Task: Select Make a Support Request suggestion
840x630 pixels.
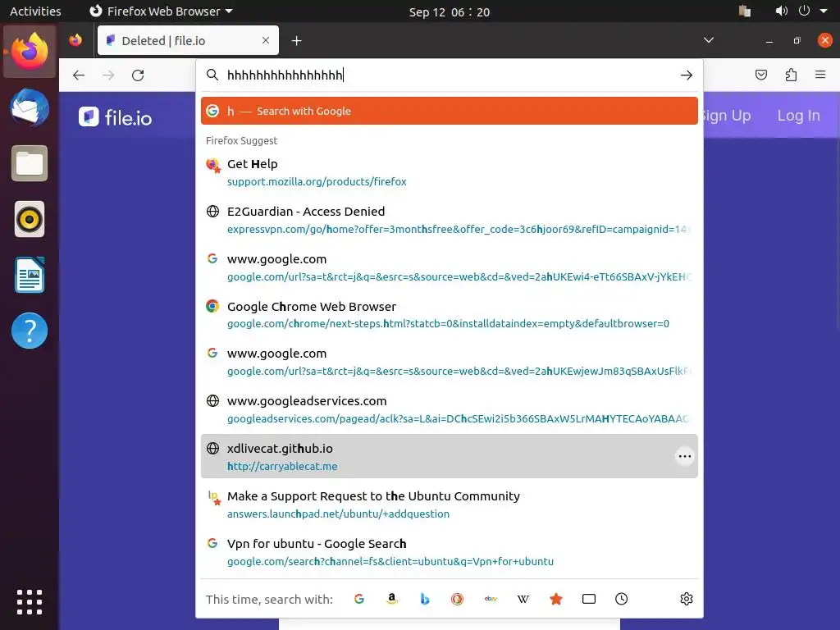Action: 449,504
